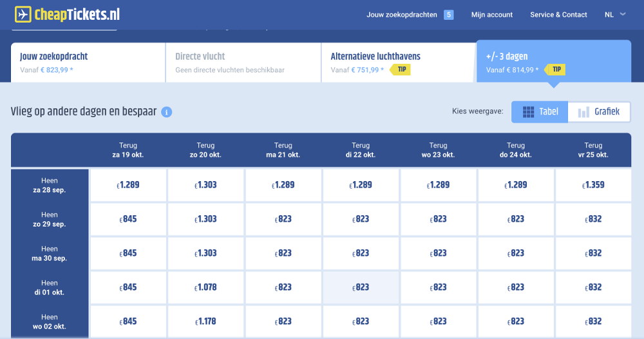This screenshot has width=644, height=339.
Task: Go to Service & Contact
Action: pos(558,15)
